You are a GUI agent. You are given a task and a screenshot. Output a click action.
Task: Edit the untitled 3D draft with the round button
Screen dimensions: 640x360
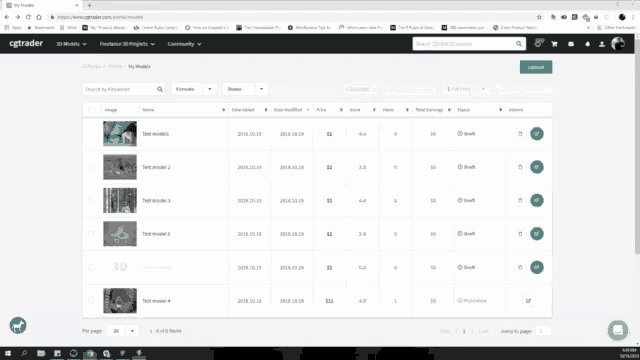[537, 267]
